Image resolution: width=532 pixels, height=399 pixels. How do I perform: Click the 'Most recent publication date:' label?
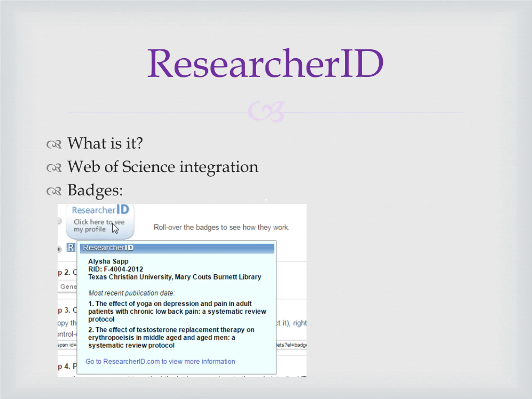132,293
